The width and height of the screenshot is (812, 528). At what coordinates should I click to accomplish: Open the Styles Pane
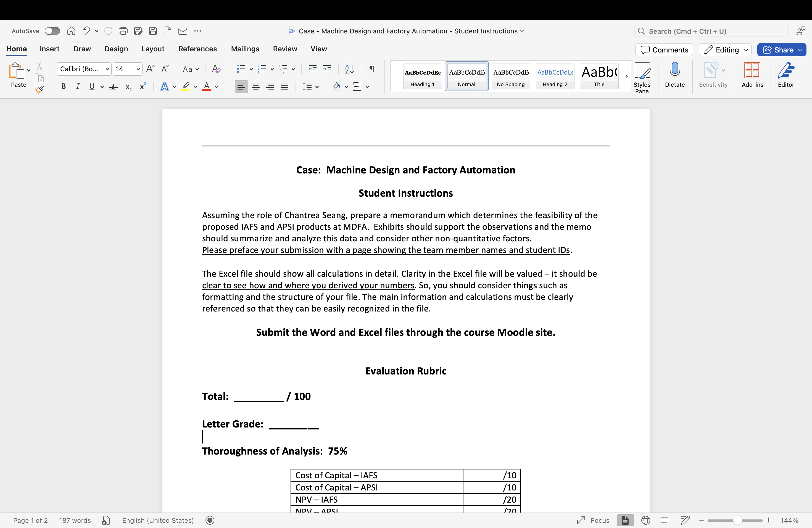pyautogui.click(x=643, y=76)
